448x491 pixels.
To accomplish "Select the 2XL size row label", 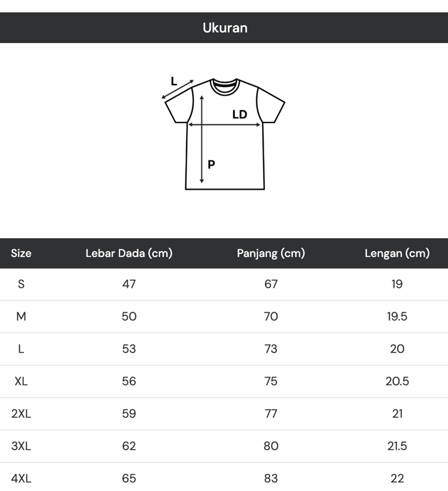I will (x=21, y=413).
